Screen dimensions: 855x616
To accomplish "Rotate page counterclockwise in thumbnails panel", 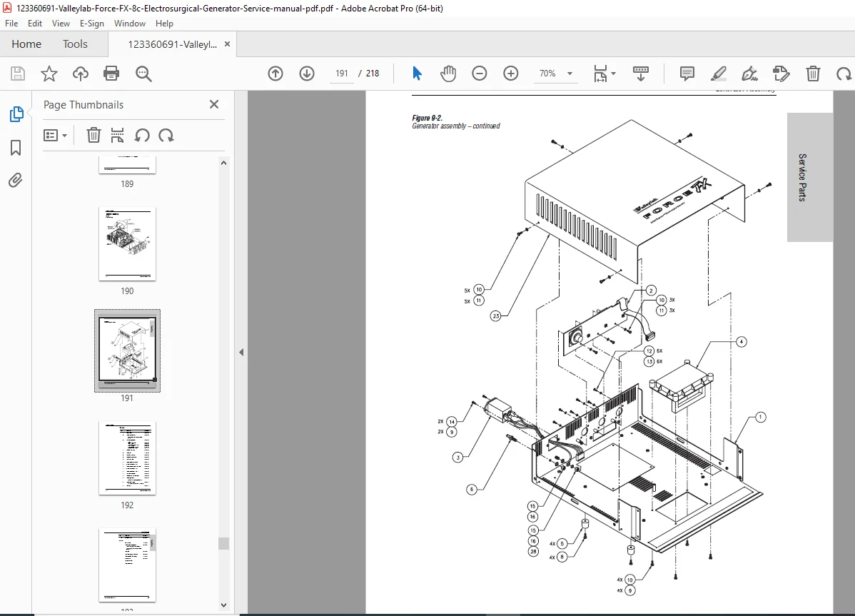I will 142,135.
